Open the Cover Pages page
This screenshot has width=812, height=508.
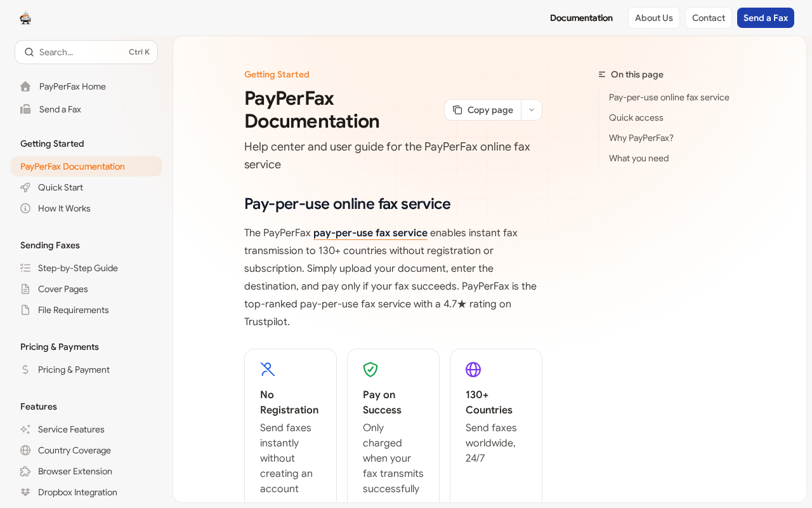(x=86, y=289)
